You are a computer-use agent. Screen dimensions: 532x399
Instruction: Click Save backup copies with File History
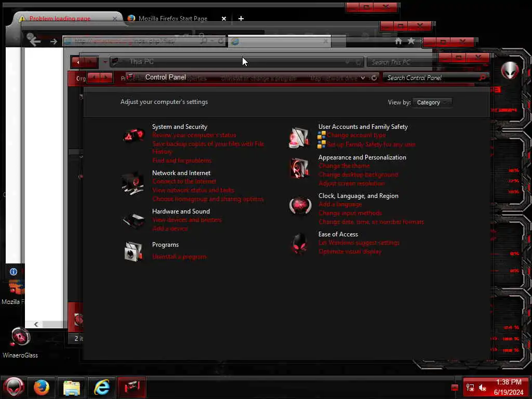208,148
